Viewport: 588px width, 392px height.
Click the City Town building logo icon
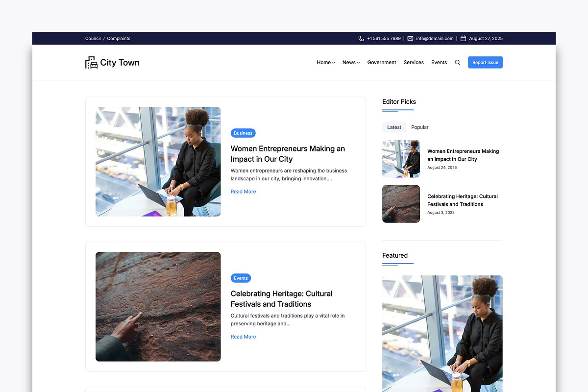91,63
